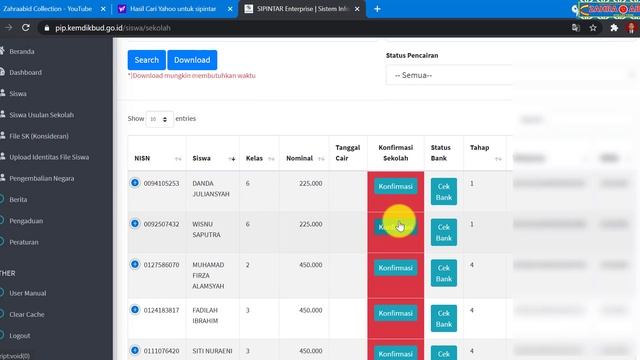The width and height of the screenshot is (640, 360).
Task: Open Pengembalian Negara menu item
Action: click(41, 178)
